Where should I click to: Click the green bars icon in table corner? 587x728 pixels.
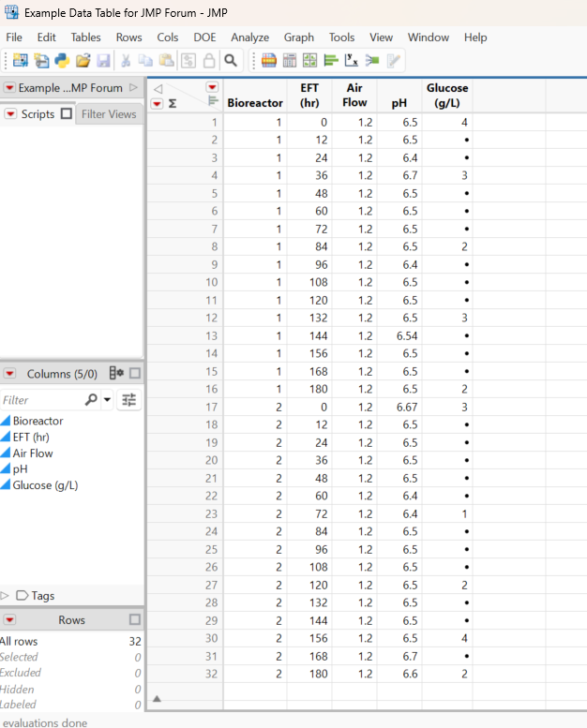[213, 101]
